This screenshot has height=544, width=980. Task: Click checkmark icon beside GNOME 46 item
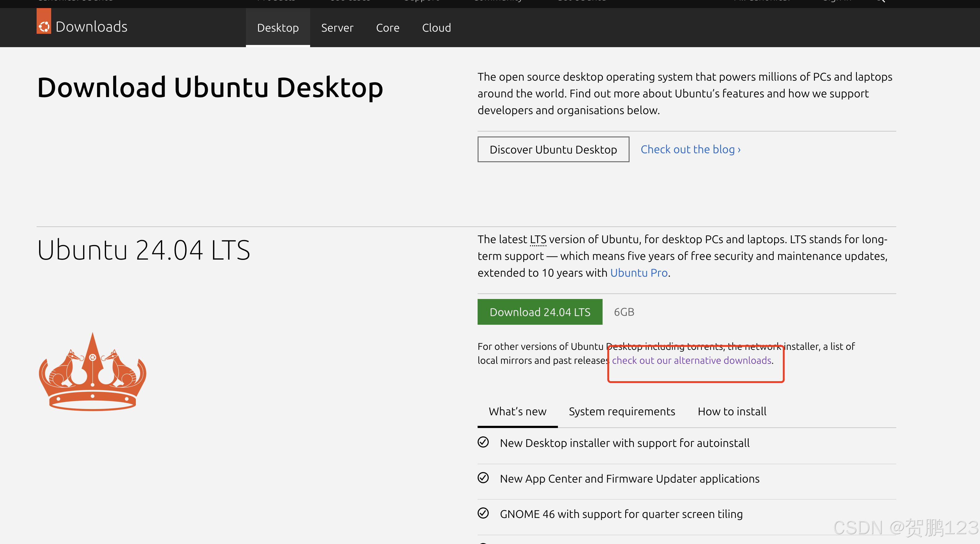pyautogui.click(x=483, y=513)
